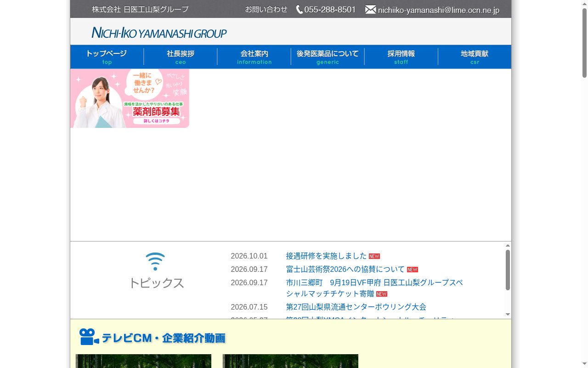Screen dimensions: 588x368
Task: Play the first forest video thumbnail
Action: click(143, 361)
